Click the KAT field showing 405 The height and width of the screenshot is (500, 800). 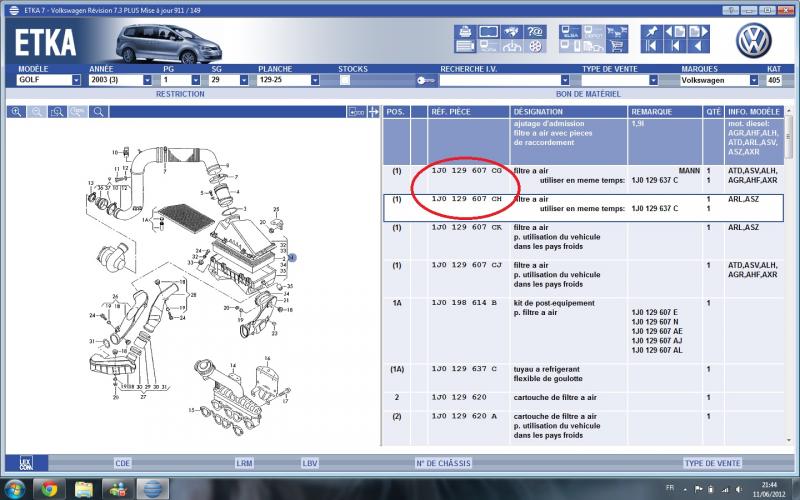pyautogui.click(x=773, y=80)
